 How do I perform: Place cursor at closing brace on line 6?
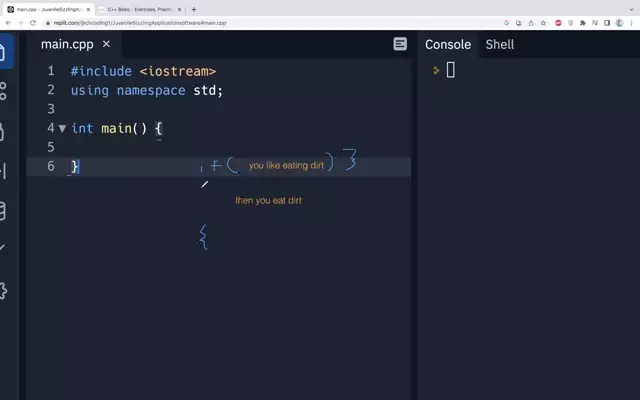(75, 167)
